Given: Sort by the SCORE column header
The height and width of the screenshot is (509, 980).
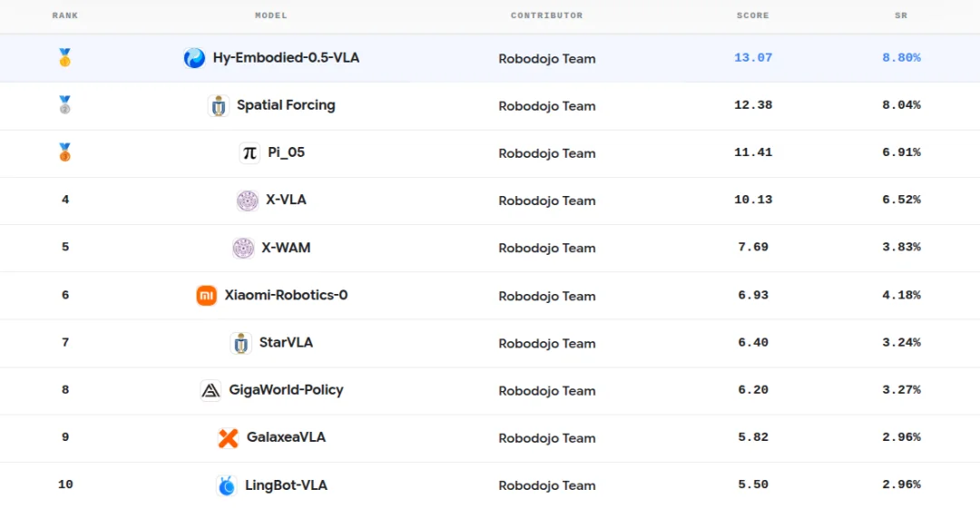Looking at the screenshot, I should [x=753, y=15].
